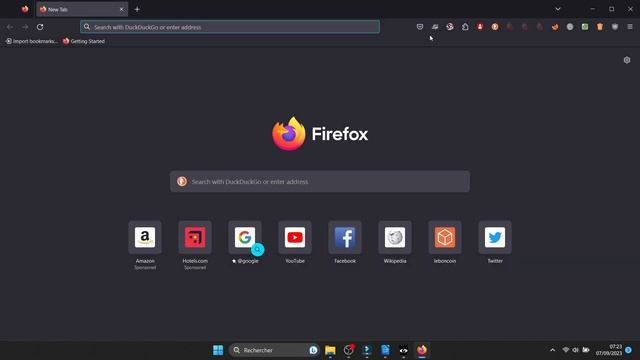Open the blue document app in the taskbar

coord(385,350)
